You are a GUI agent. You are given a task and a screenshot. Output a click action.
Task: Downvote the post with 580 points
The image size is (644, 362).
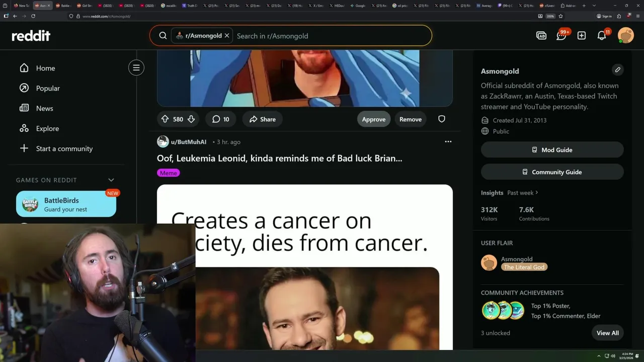191,119
